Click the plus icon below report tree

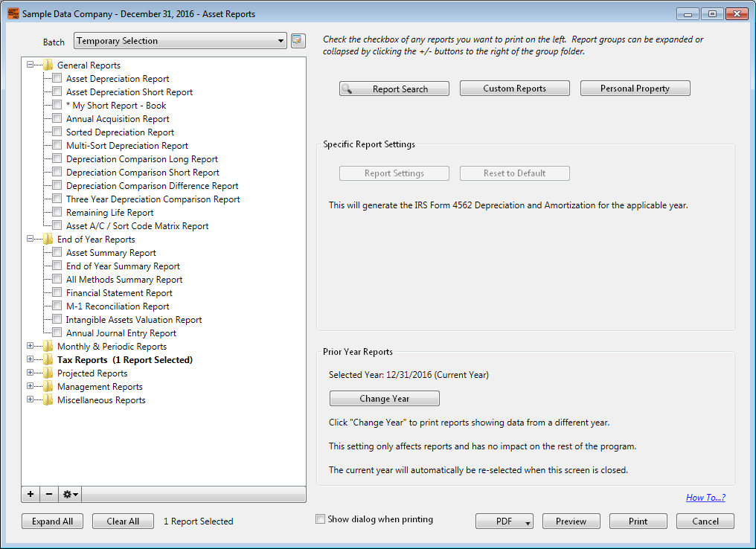31,494
